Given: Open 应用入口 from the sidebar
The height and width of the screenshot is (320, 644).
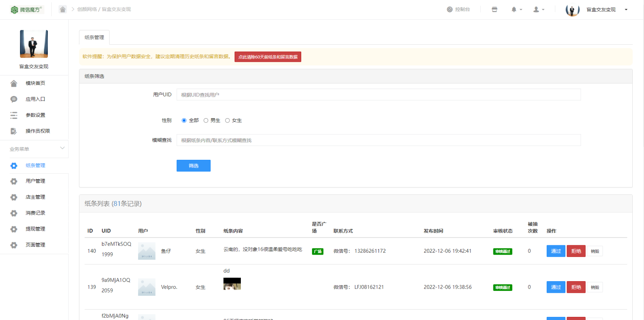Looking at the screenshot, I should tap(35, 99).
